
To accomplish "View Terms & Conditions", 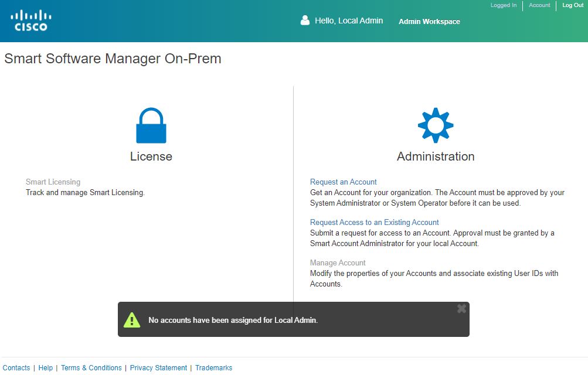I will 91,368.
